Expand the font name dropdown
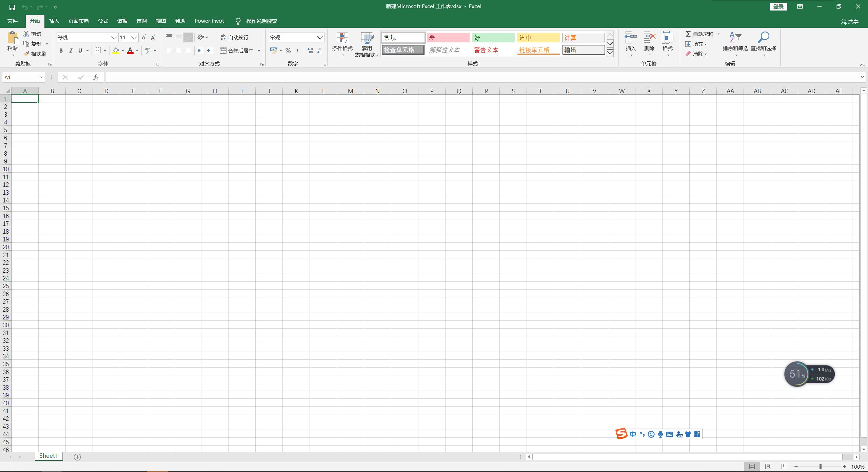The height and width of the screenshot is (472, 868). point(114,37)
